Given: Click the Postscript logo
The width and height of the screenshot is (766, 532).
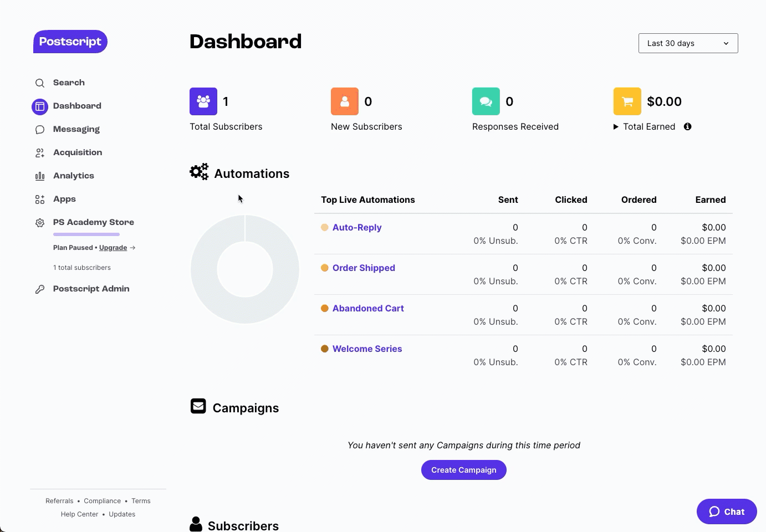Looking at the screenshot, I should [70, 42].
